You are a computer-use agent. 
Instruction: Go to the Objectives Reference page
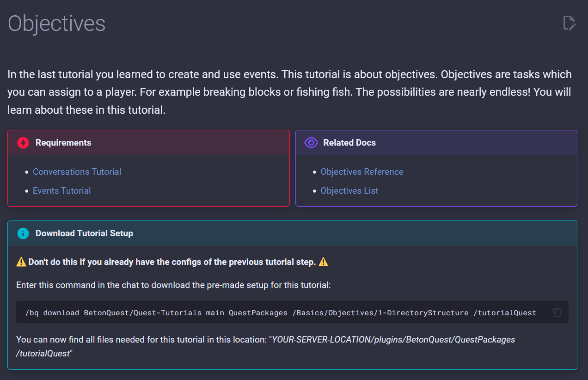(362, 172)
